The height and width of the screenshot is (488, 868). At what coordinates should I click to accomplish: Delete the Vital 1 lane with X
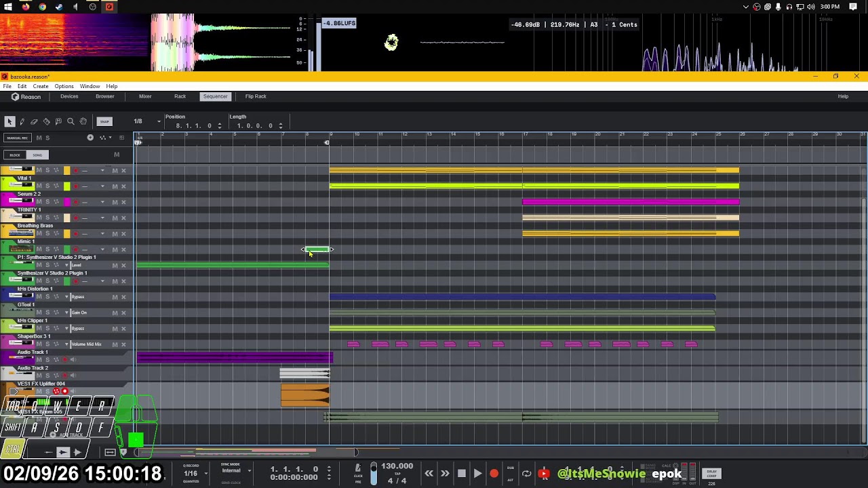[123, 186]
